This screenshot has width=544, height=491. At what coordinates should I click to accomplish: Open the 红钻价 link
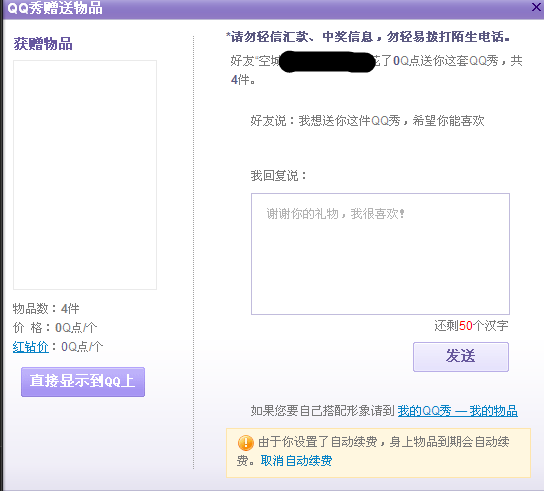point(31,347)
